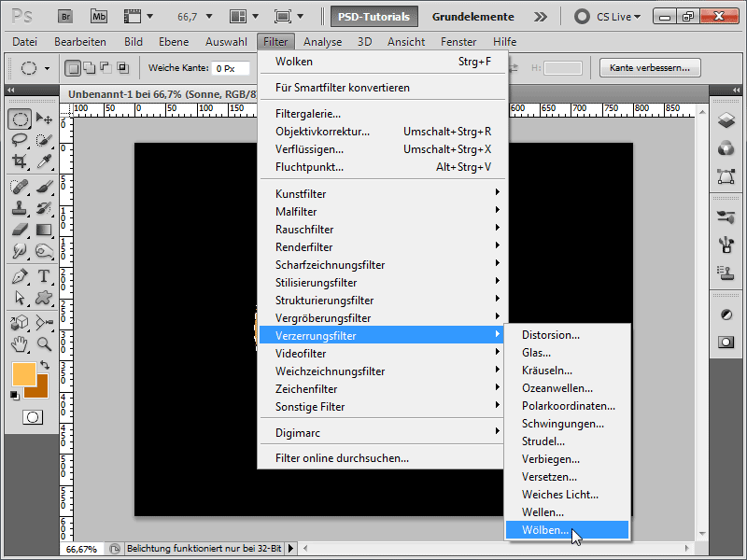Open the Layers panel icon
Screen dimensions: 747x560
pyautogui.click(x=726, y=120)
